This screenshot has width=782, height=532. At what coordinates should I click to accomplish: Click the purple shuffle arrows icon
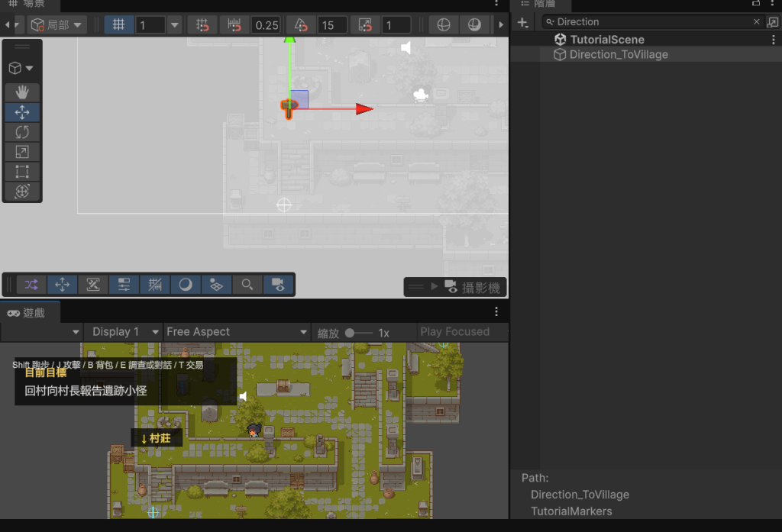tap(31, 285)
